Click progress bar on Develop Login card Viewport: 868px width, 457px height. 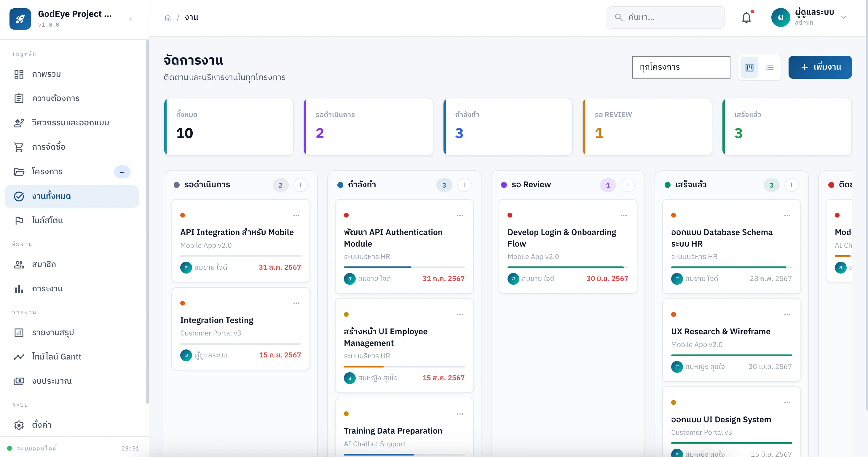point(568,267)
